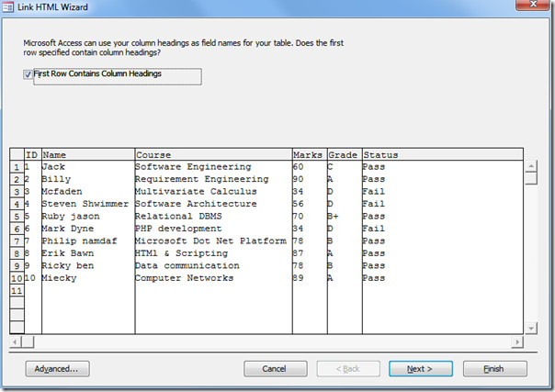Click grade C in Jack's row
The image size is (555, 392).
point(345,167)
